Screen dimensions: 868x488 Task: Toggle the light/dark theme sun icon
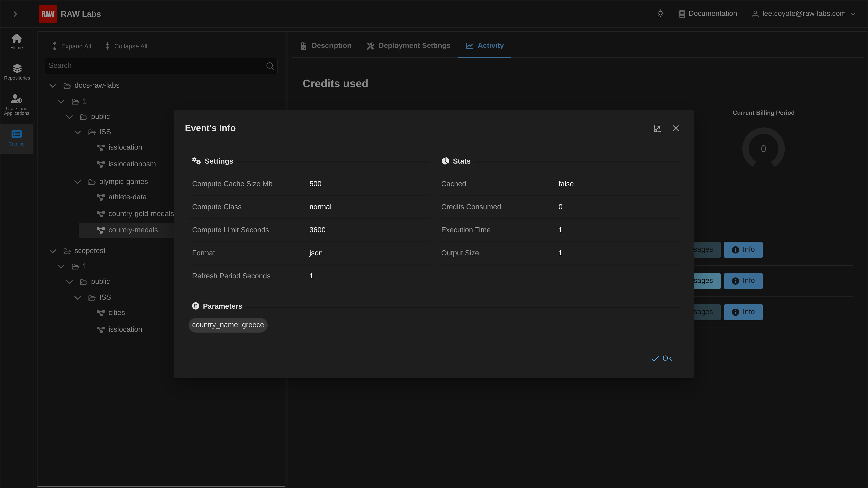pos(660,14)
